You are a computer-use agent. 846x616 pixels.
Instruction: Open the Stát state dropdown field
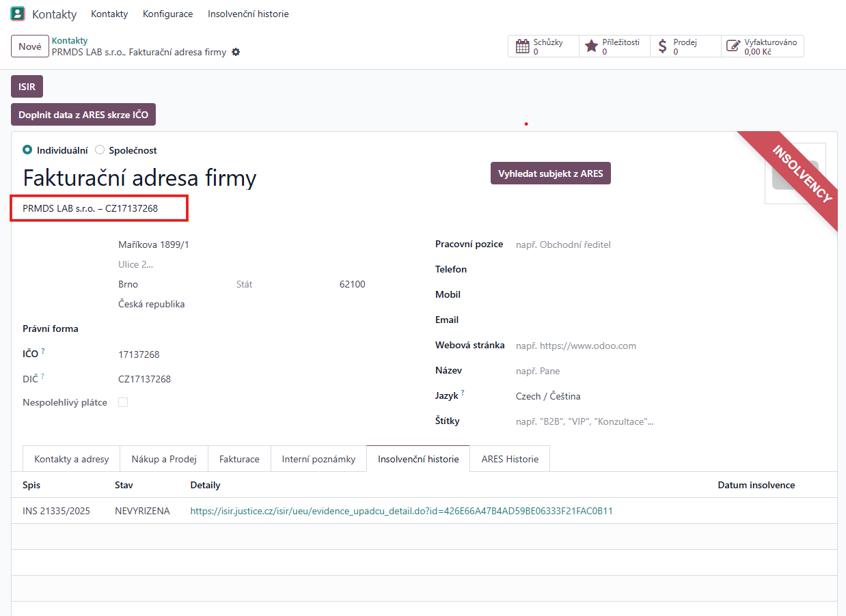(280, 284)
